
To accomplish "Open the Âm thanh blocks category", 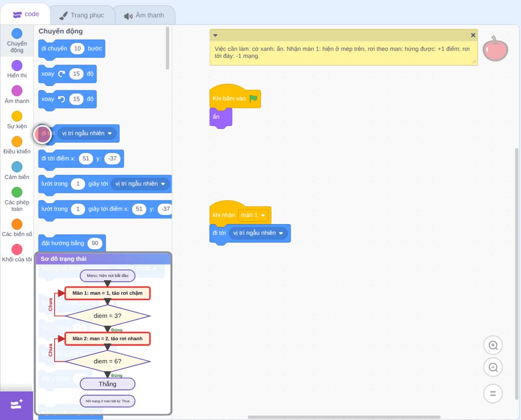I will 17,95.
